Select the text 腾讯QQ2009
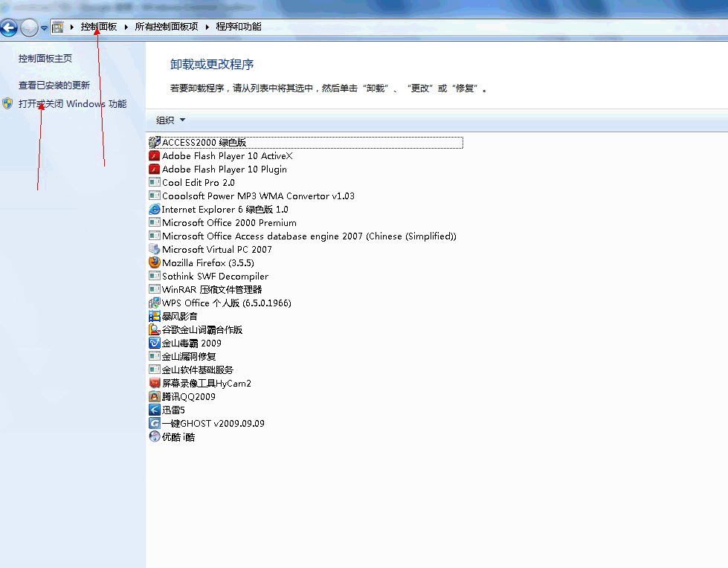 point(188,397)
